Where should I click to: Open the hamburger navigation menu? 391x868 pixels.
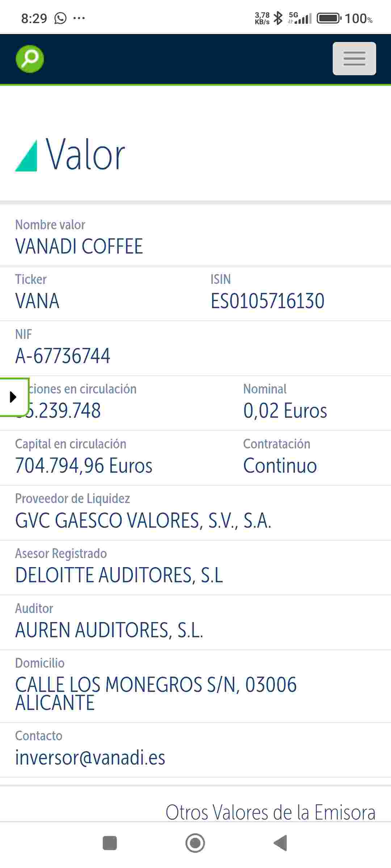point(354,59)
